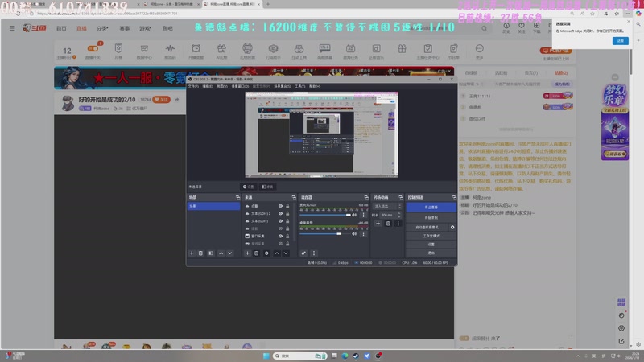
Task: Delete selected source with trash icon in Sources panel
Action: [257, 253]
